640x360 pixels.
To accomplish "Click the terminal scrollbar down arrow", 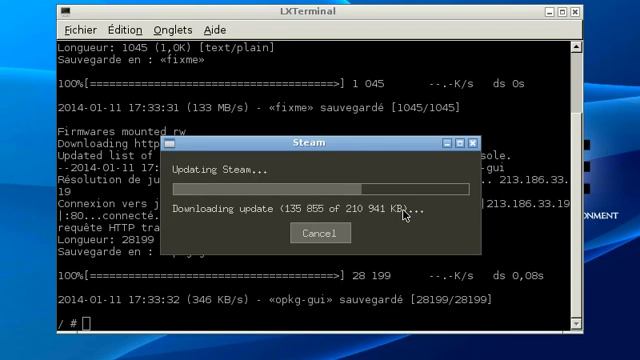I will 576,324.
